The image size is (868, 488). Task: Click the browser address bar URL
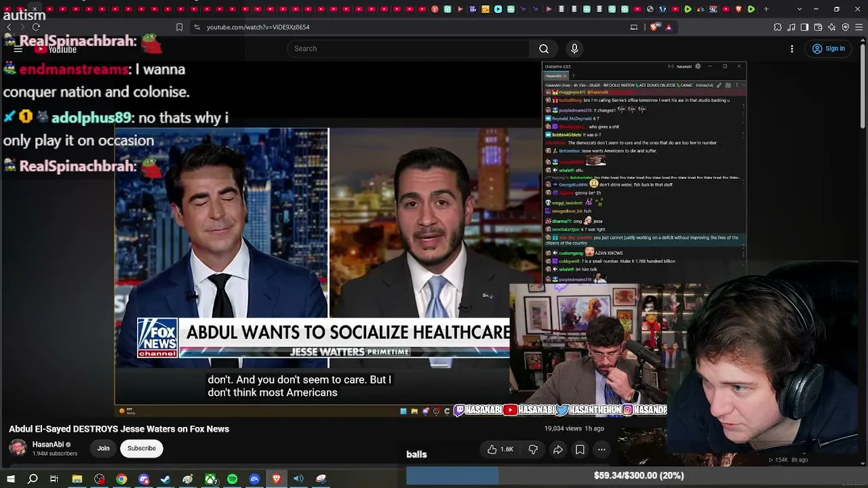pos(258,27)
